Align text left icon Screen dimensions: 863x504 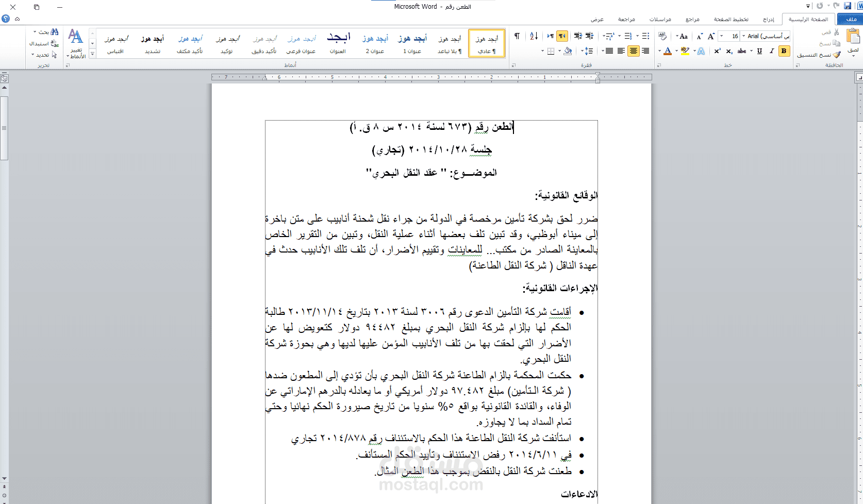pos(621,51)
